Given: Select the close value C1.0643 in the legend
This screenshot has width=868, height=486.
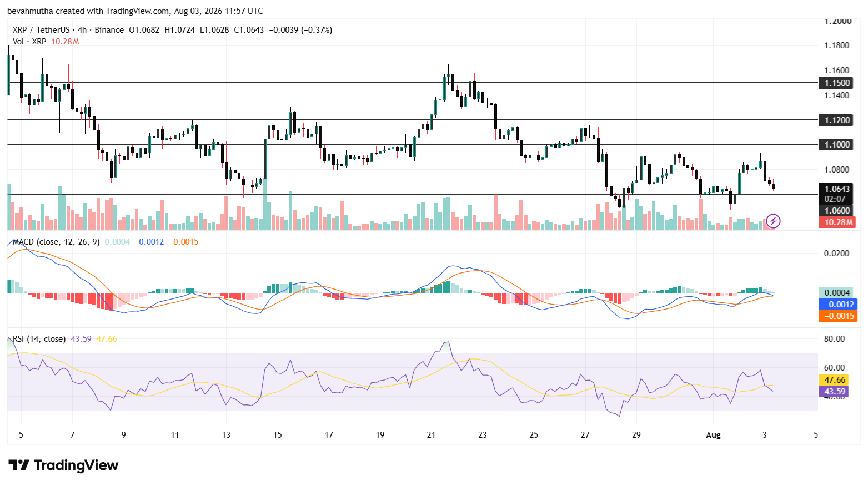Looking at the screenshot, I should pos(249,30).
